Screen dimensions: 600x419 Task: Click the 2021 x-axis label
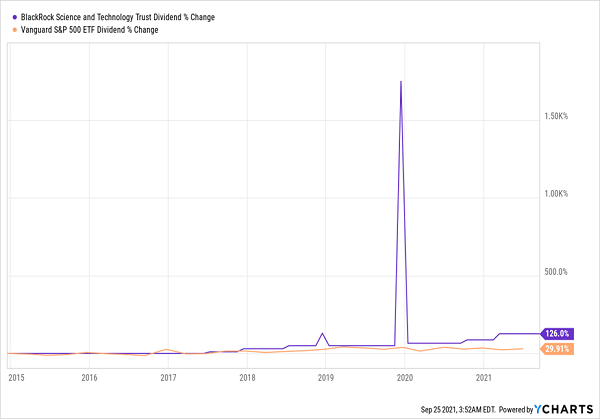[x=484, y=378]
